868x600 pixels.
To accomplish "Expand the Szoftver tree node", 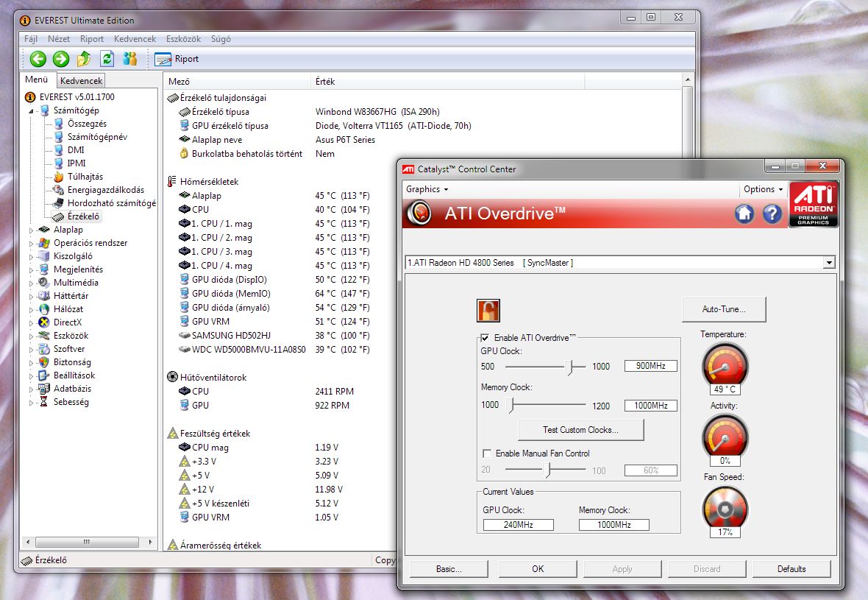I will (31, 349).
